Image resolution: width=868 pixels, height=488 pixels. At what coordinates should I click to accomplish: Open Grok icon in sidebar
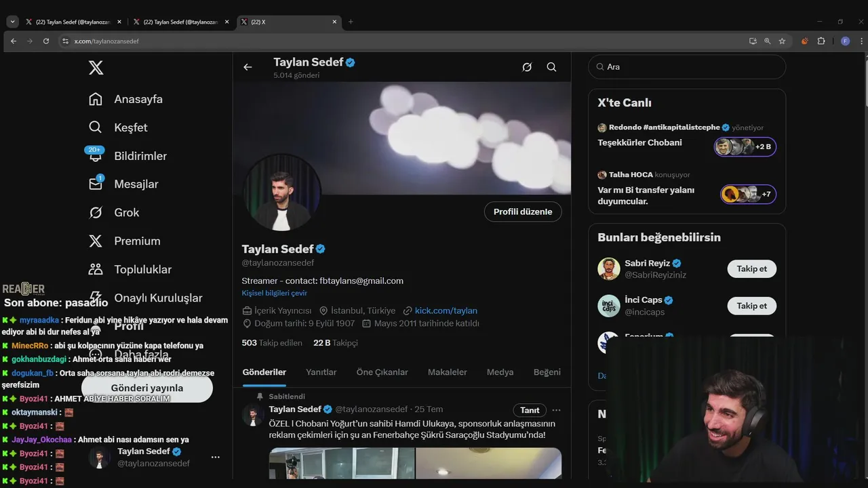pyautogui.click(x=96, y=213)
